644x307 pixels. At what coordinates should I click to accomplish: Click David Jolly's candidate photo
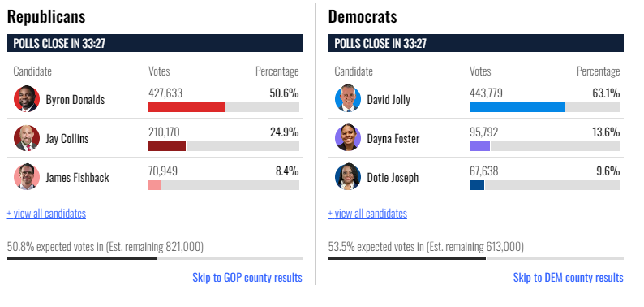[348, 99]
